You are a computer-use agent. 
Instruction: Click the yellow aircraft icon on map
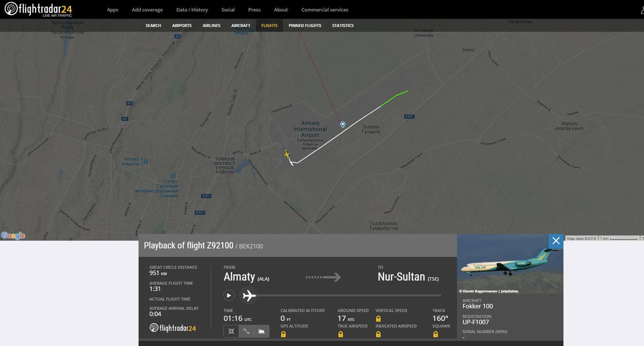pyautogui.click(x=287, y=154)
